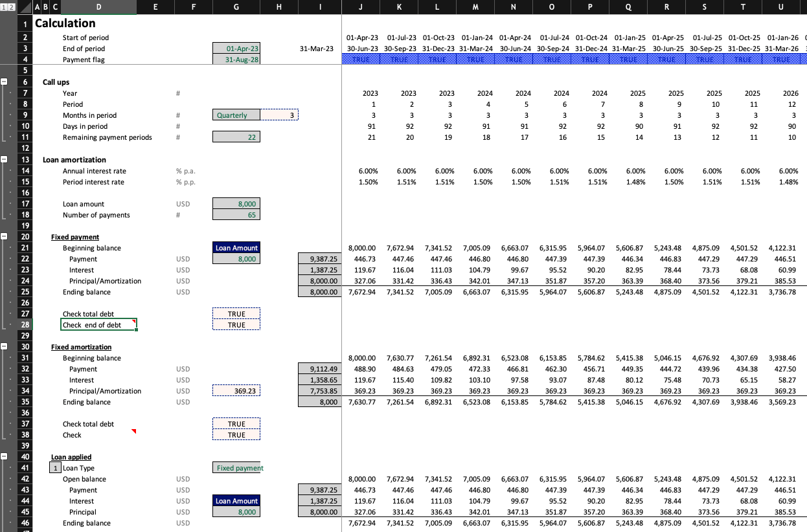Select the loan amount 8,000 input cell in row 17
The height and width of the screenshot is (532, 807).
(236, 204)
